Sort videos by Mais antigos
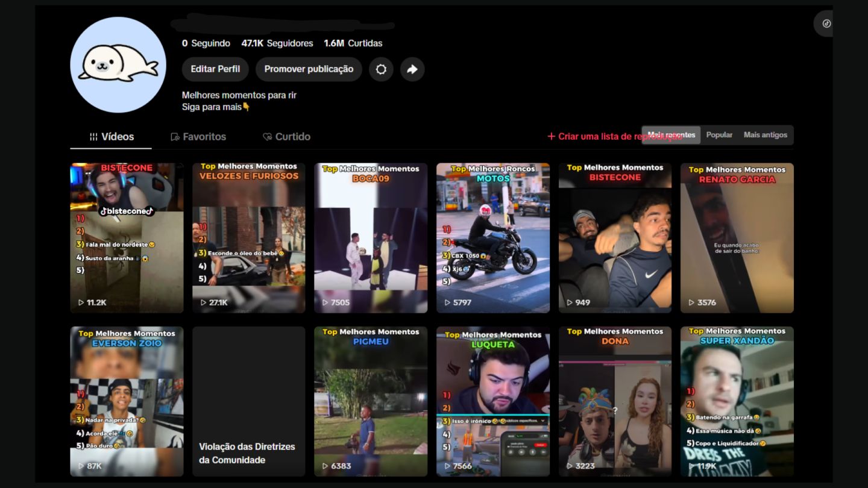Image resolution: width=868 pixels, height=488 pixels. 766,135
